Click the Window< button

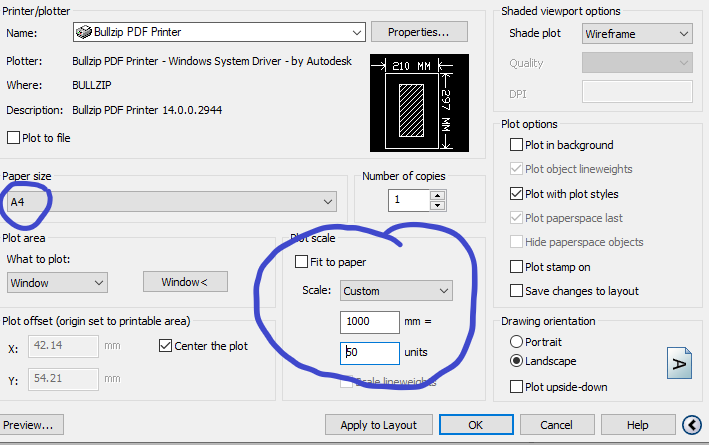[185, 282]
